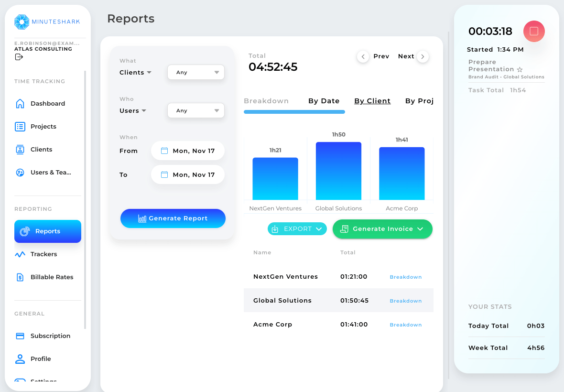Select the Trackers waveform icon
This screenshot has height=392, width=564.
coord(19,254)
